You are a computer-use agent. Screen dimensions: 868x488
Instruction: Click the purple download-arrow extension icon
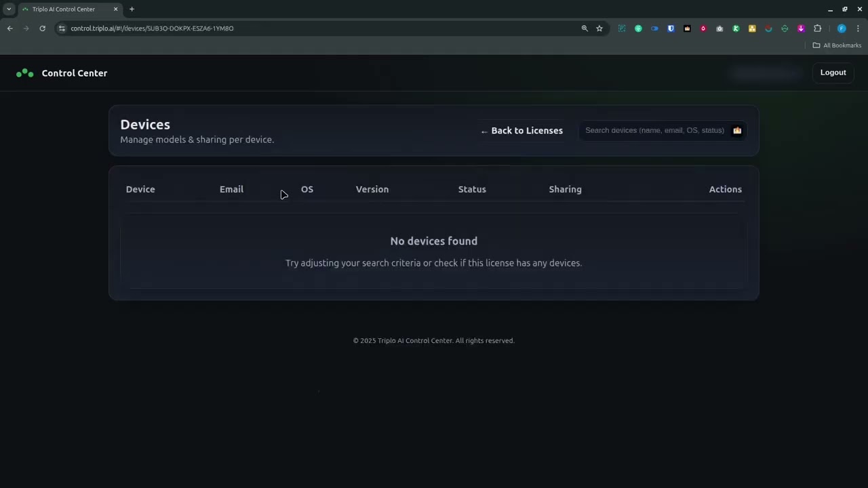pos(801,28)
